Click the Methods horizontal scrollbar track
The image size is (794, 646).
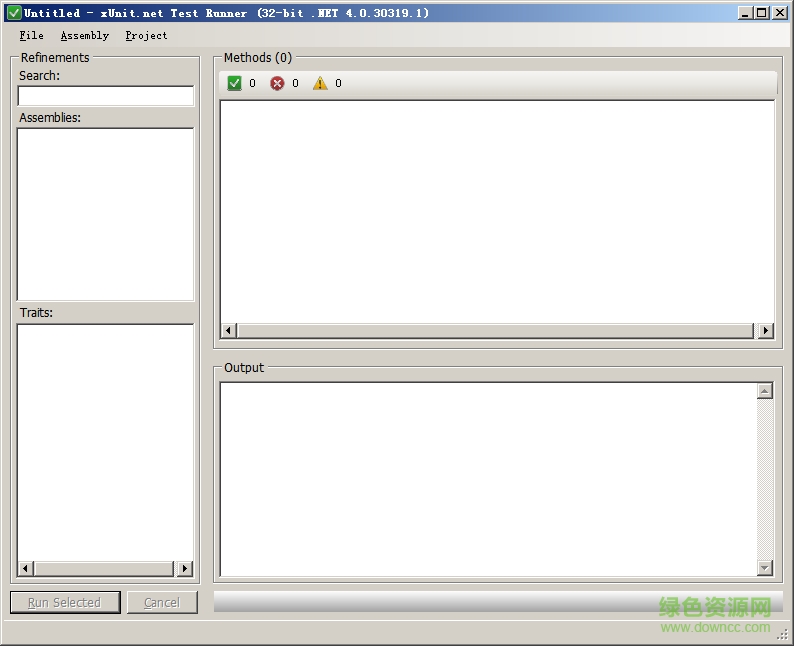point(496,331)
